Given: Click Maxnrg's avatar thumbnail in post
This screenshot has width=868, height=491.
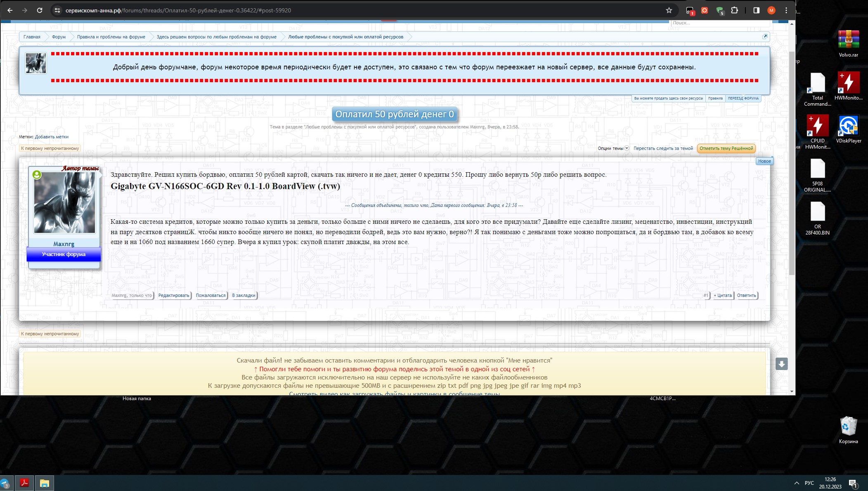Looking at the screenshot, I should [64, 202].
